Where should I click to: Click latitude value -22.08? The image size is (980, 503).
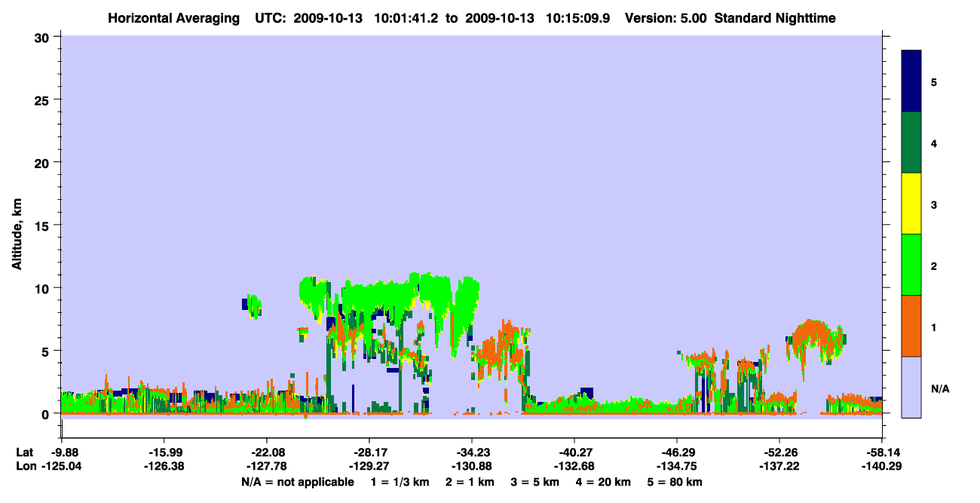(266, 452)
